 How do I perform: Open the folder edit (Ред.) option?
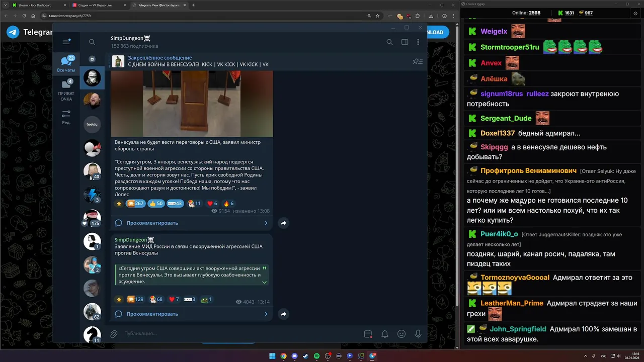(66, 117)
